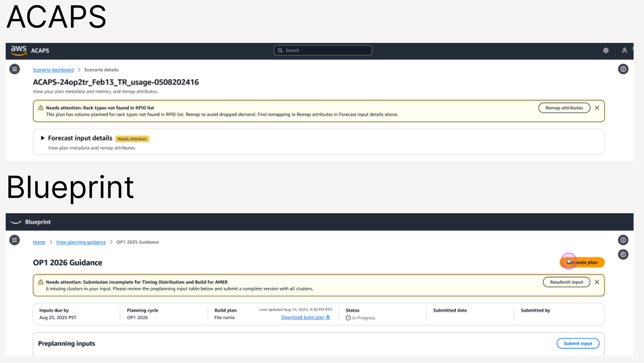This screenshot has height=363, width=644.
Task: Click the Submitted date label
Action: point(450,310)
